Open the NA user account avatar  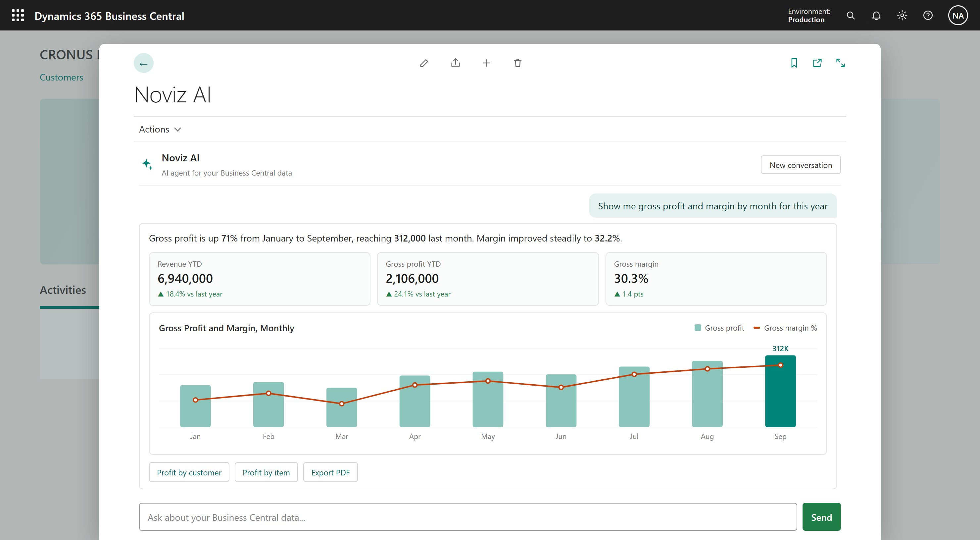coord(958,15)
